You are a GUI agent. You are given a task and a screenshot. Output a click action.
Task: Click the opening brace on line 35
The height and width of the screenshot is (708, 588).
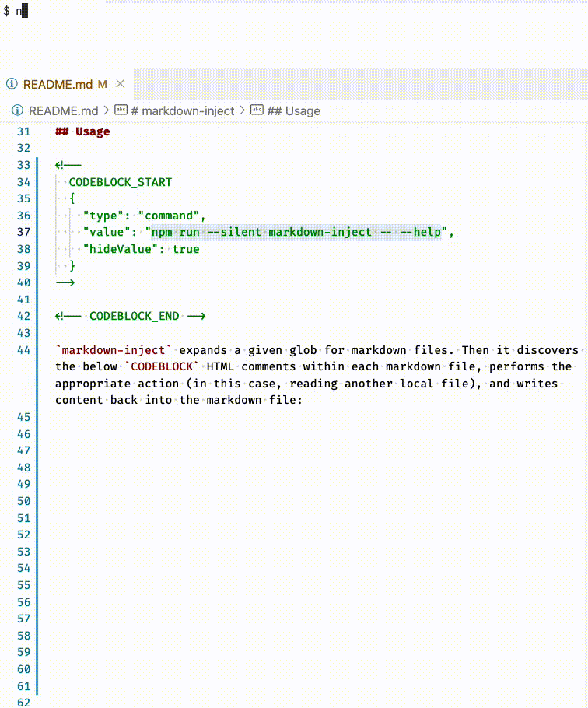point(72,198)
